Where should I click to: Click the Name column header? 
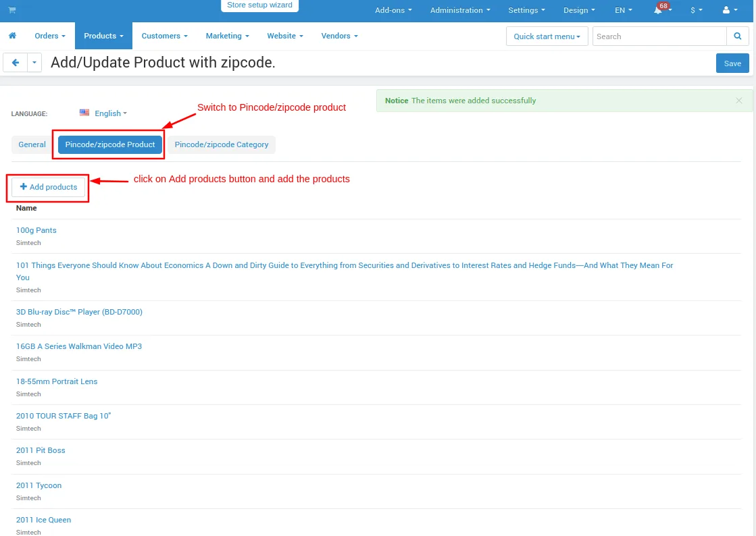point(26,208)
